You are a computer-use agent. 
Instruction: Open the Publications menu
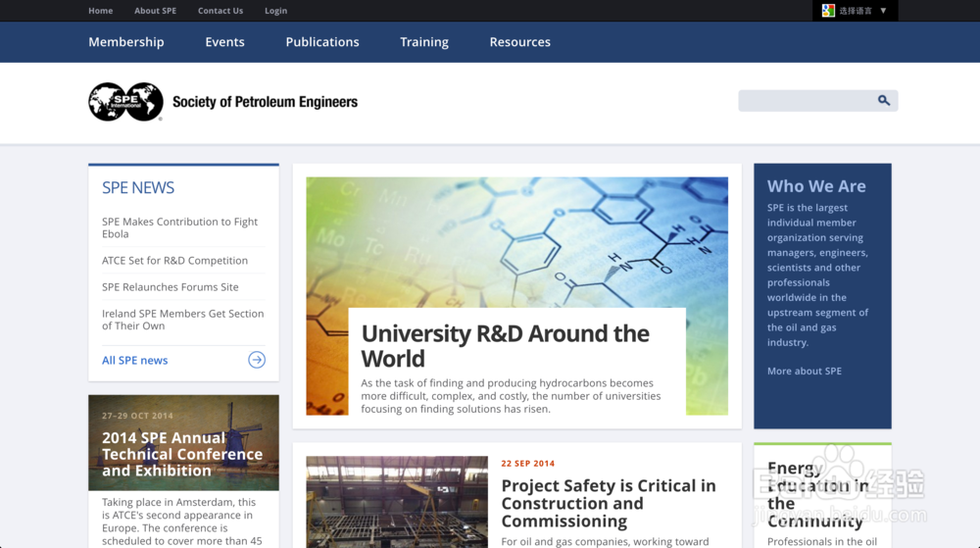(322, 42)
